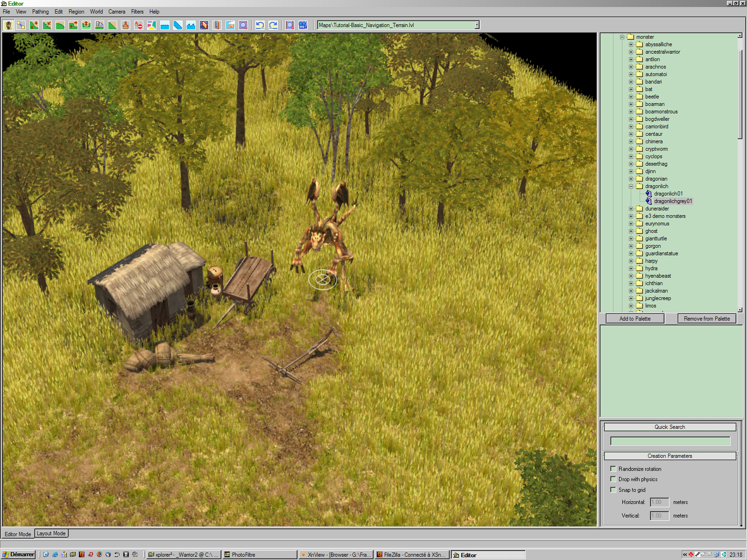This screenshot has height=560, width=747.
Task: Select the brush with red stop sign
Action: pyautogui.click(x=139, y=25)
